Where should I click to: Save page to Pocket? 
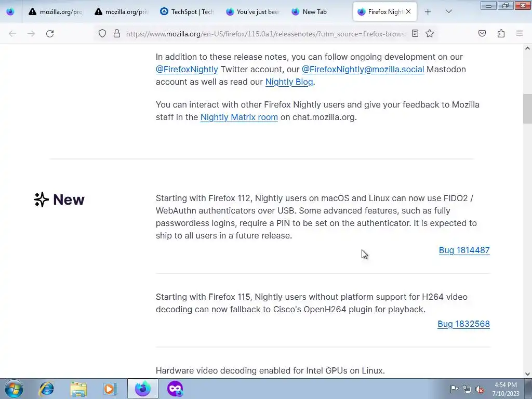point(482,33)
